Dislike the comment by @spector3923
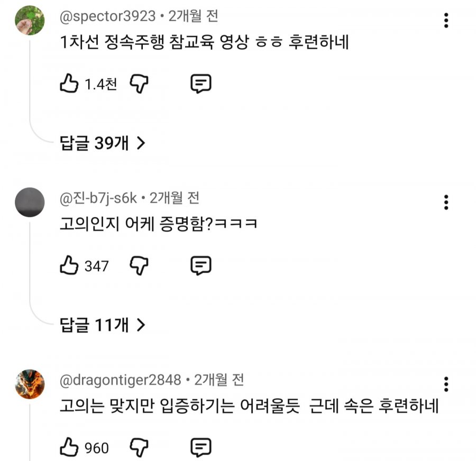 [x=138, y=82]
